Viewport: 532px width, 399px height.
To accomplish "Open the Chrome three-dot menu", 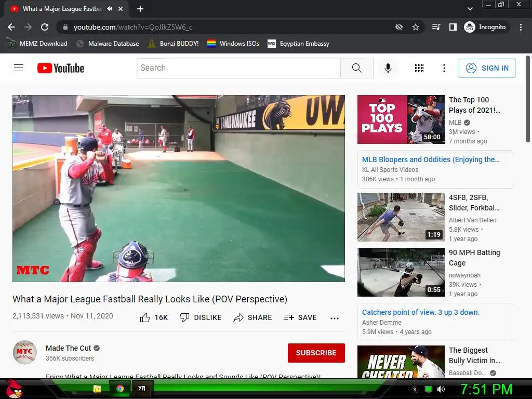I will (x=521, y=27).
